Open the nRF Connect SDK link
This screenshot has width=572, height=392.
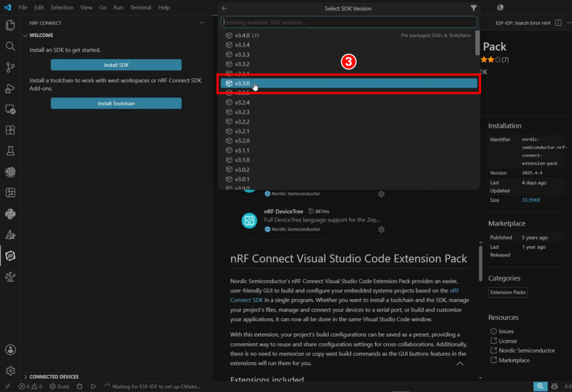click(246, 300)
